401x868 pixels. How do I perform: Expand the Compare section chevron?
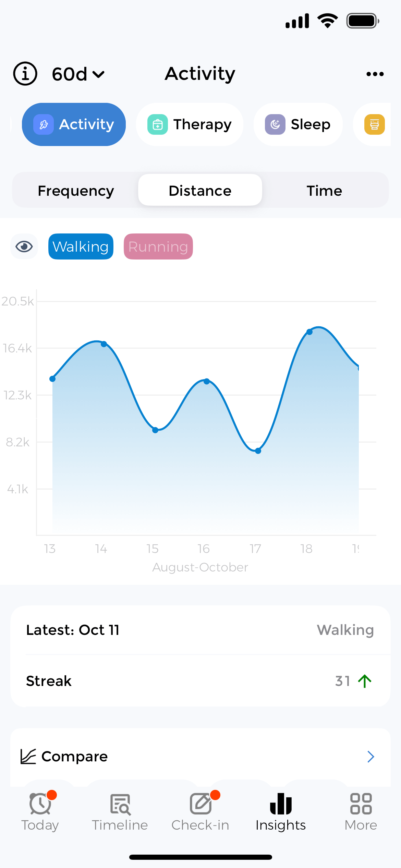370,757
